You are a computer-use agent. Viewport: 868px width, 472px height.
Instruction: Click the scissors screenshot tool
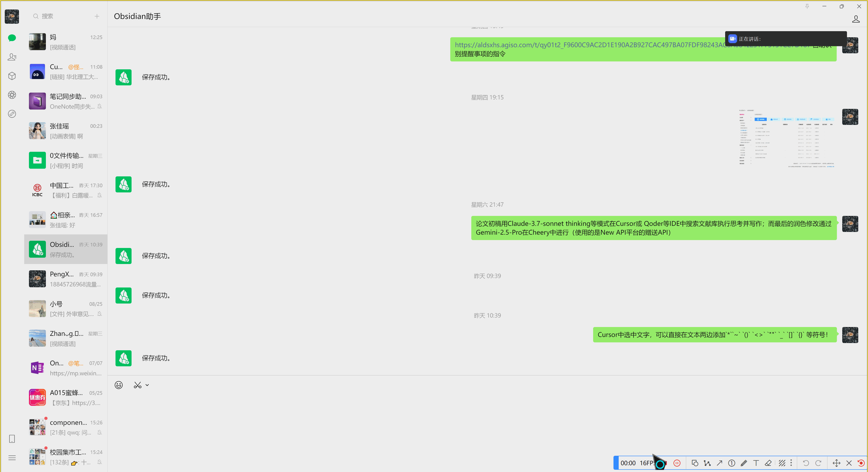[x=137, y=385]
